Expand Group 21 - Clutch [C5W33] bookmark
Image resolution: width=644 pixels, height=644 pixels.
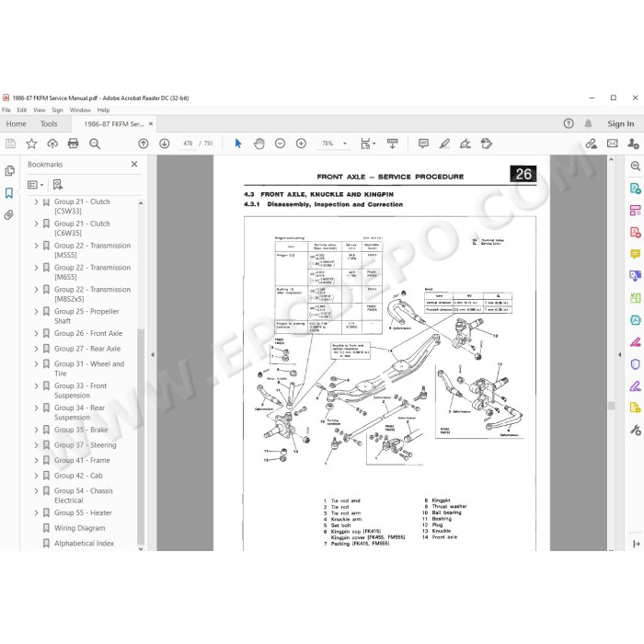(36, 201)
